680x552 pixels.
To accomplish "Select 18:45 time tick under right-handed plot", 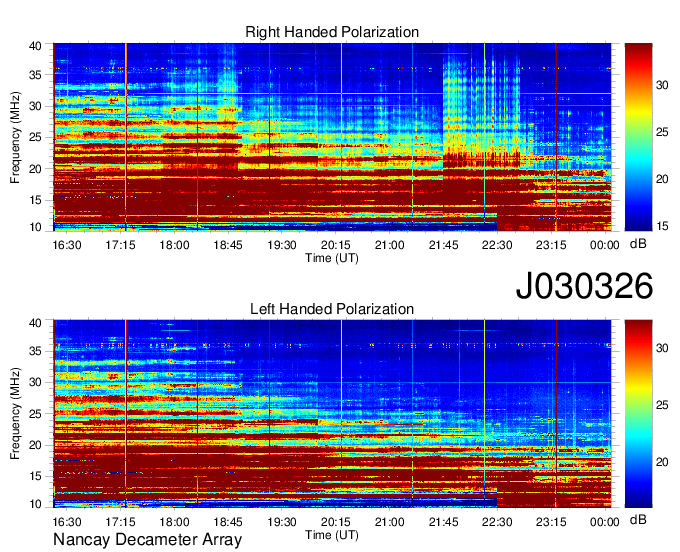I will pyautogui.click(x=228, y=245).
